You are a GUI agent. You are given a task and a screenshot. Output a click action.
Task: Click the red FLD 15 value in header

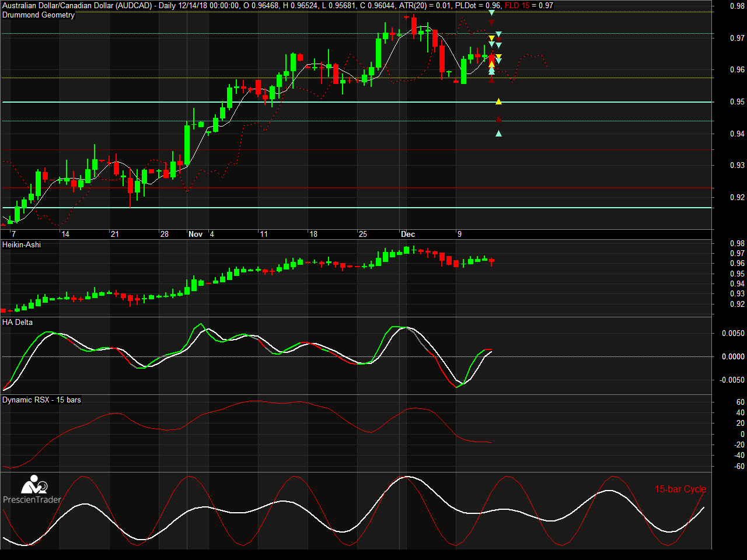pyautogui.click(x=529, y=5)
